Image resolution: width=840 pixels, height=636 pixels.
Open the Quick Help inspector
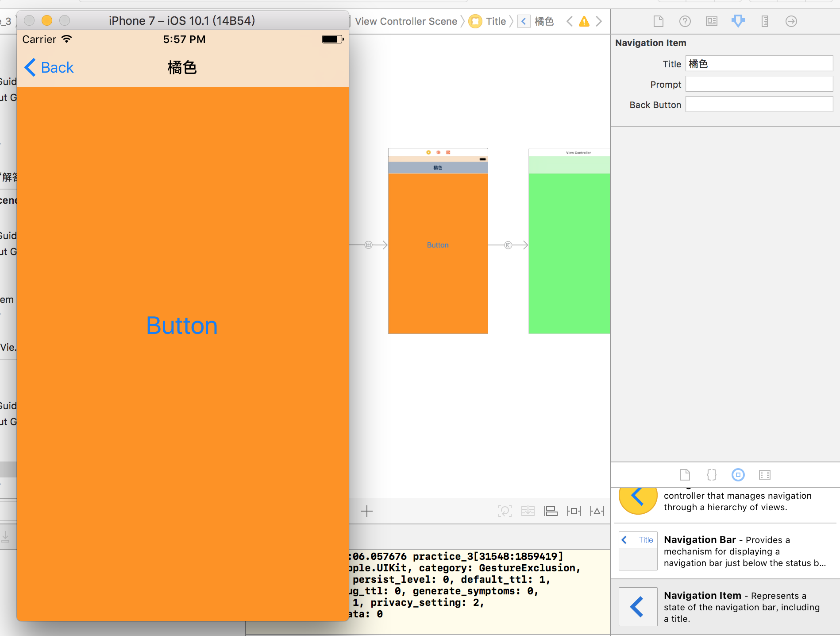685,21
